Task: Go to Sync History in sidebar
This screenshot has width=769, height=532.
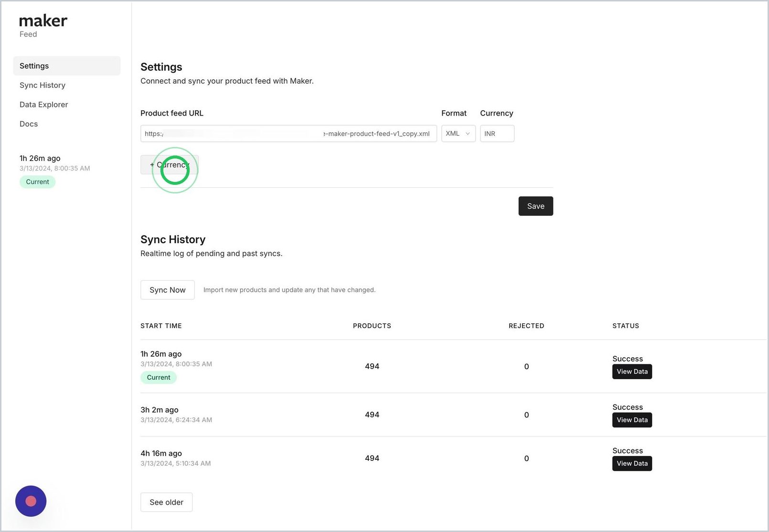Action: pyautogui.click(x=43, y=85)
